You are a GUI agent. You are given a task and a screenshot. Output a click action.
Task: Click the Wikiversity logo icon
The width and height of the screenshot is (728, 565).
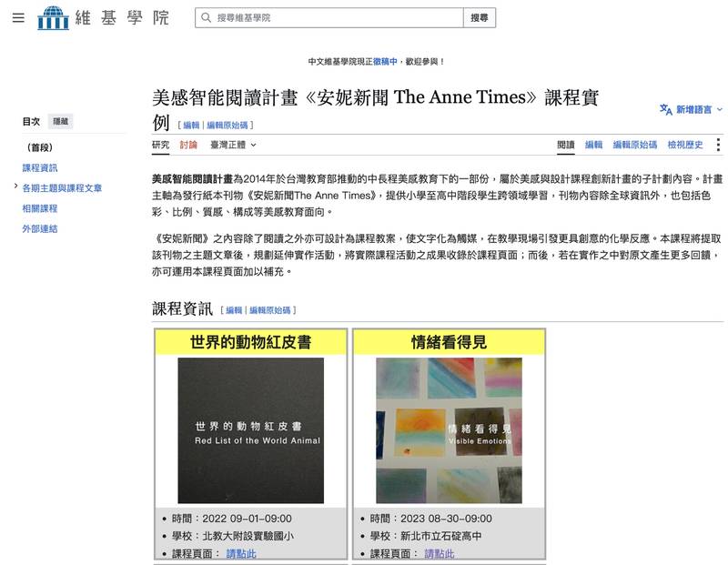(53, 17)
